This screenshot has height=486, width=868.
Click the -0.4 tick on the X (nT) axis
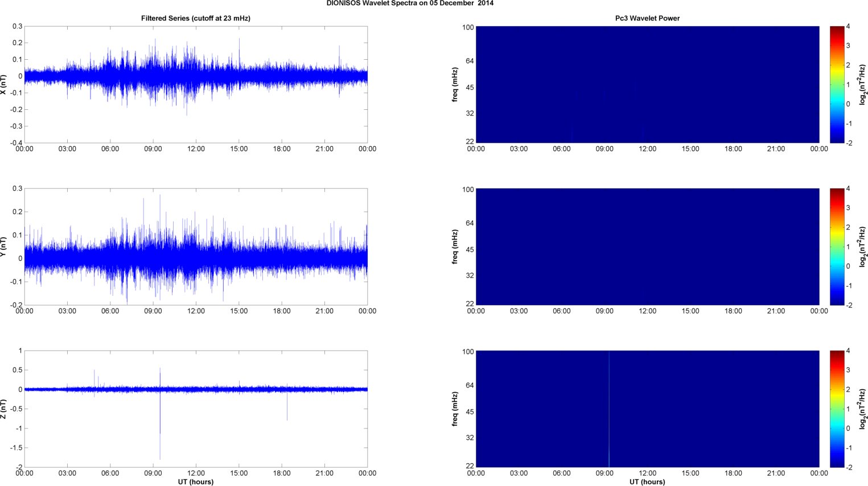(17, 143)
